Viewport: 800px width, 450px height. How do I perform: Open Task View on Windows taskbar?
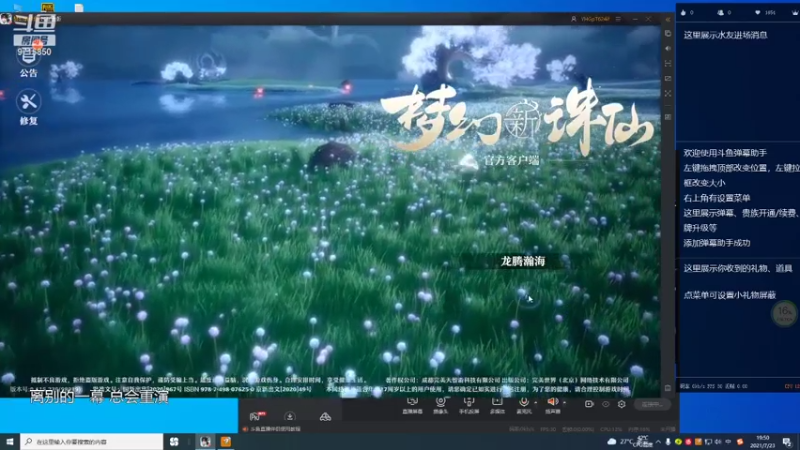coord(174,441)
